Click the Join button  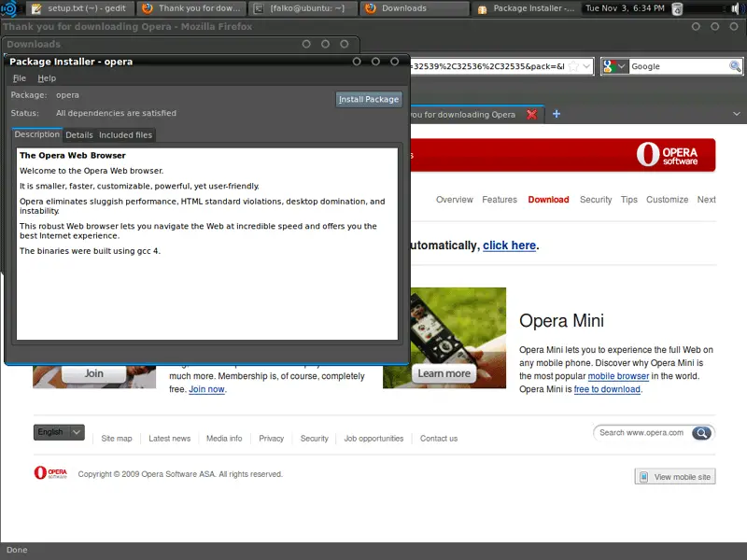pos(94,373)
